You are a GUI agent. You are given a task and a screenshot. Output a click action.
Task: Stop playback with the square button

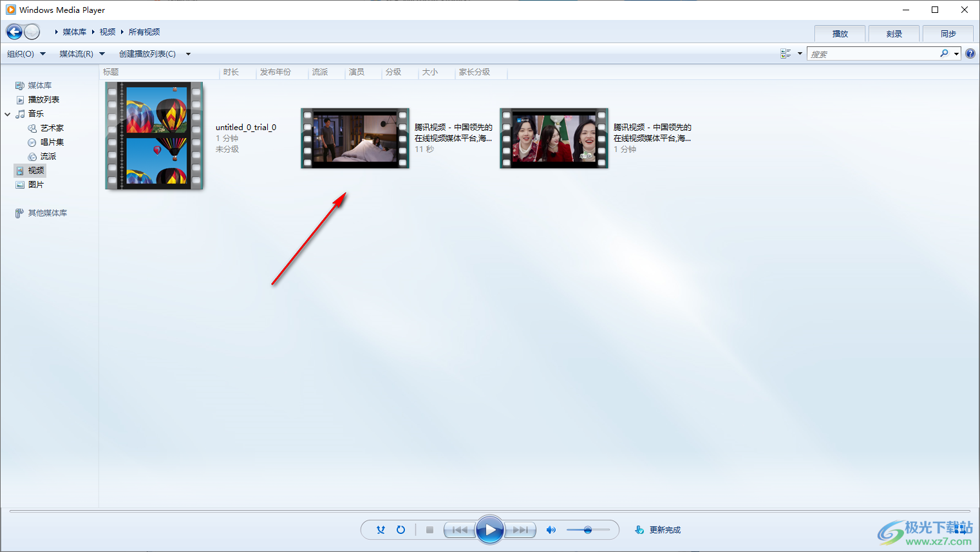click(429, 530)
